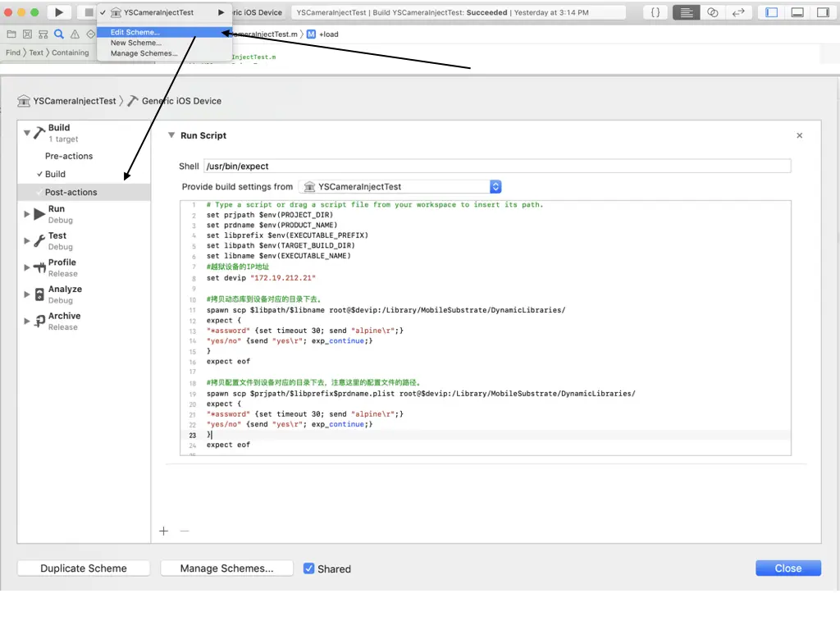Collapse the Run Script disclosure triangle
Image resolution: width=840 pixels, height=630 pixels.
171,135
